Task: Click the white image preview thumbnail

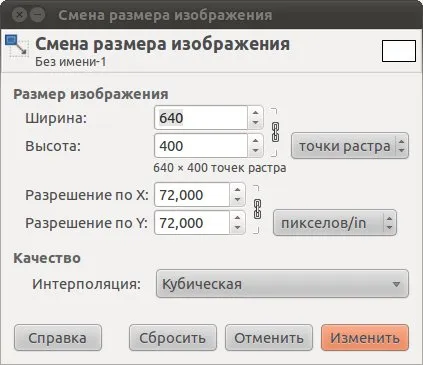Action: click(x=399, y=51)
